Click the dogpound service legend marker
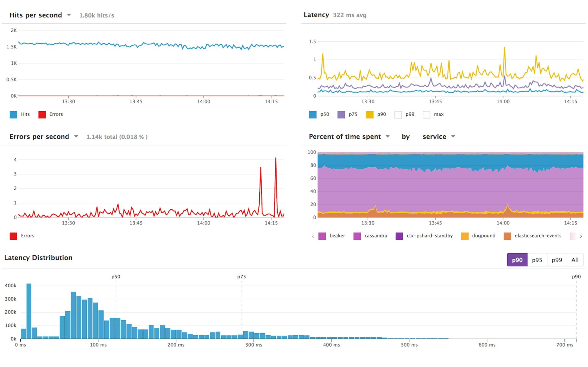 coord(465,236)
